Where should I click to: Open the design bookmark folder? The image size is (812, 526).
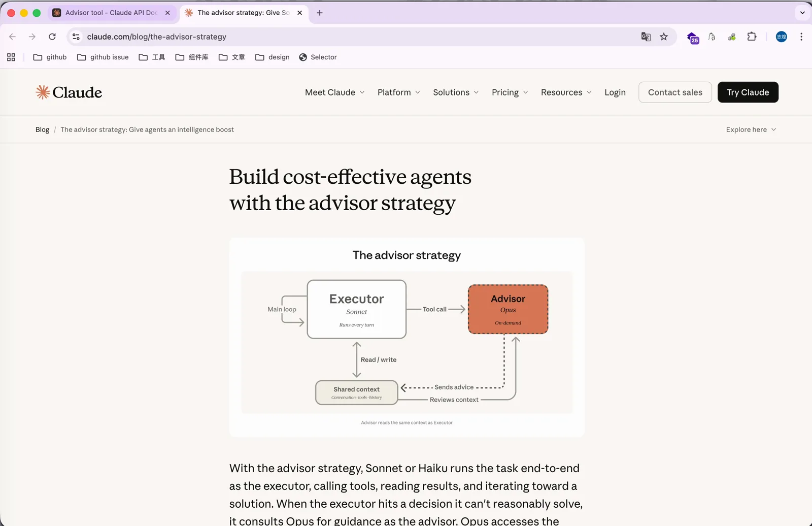[x=273, y=57]
